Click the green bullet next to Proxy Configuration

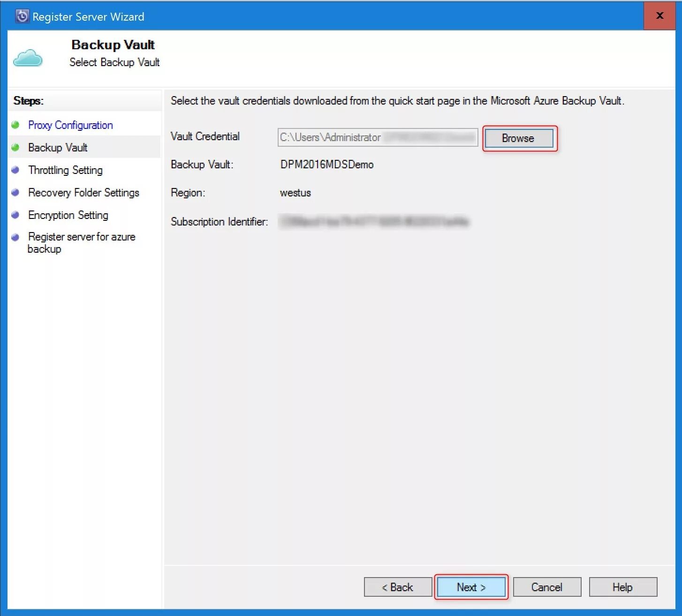pos(15,125)
